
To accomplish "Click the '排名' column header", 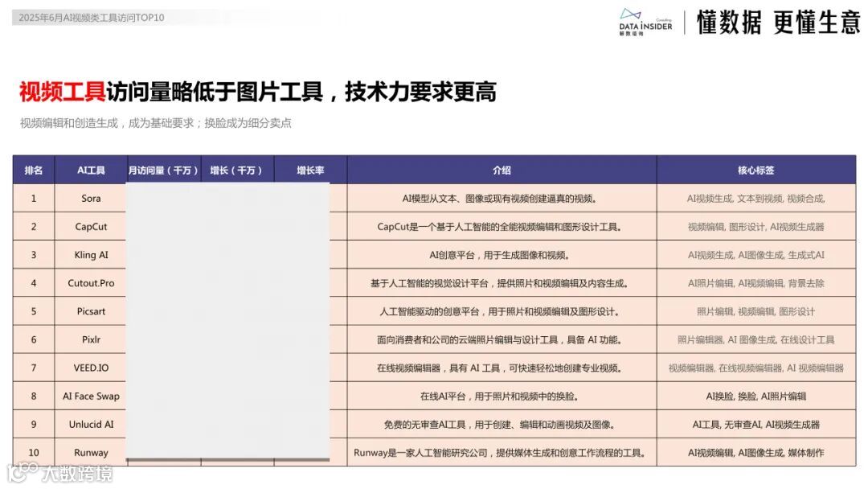I will (x=34, y=170).
